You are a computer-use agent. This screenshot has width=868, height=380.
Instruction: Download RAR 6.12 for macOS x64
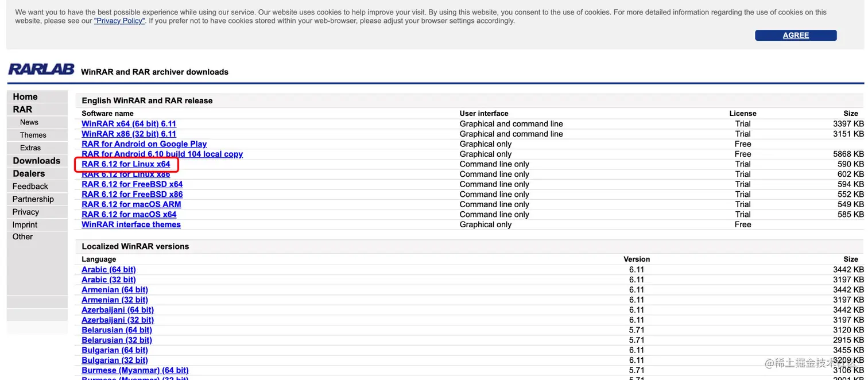point(129,214)
